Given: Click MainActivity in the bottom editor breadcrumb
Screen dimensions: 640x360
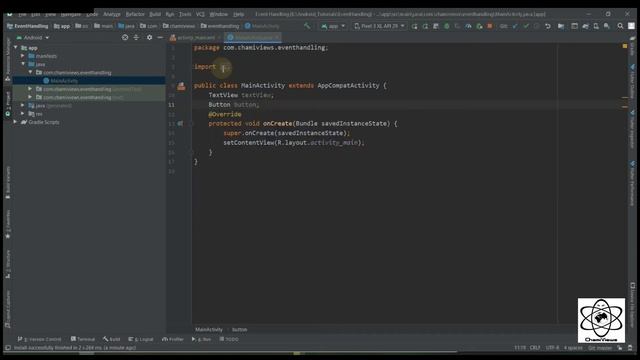Looking at the screenshot, I should 209,329.
